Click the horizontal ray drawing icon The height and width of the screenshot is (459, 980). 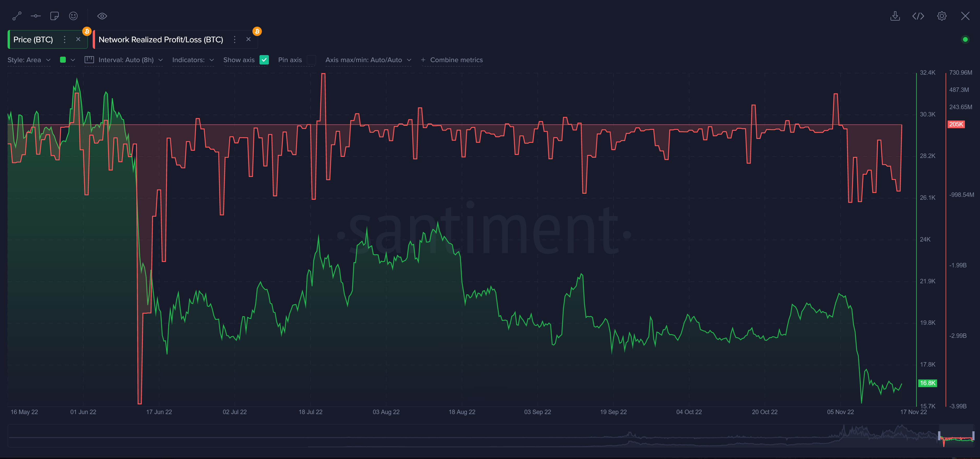(x=36, y=16)
